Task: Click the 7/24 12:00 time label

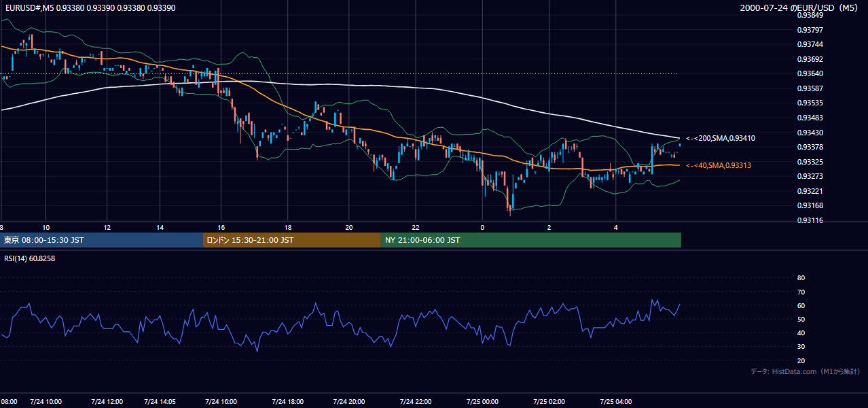Action: pos(107,401)
